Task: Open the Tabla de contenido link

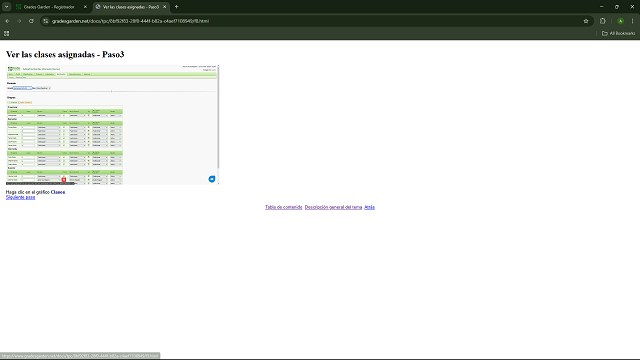Action: coord(284,207)
